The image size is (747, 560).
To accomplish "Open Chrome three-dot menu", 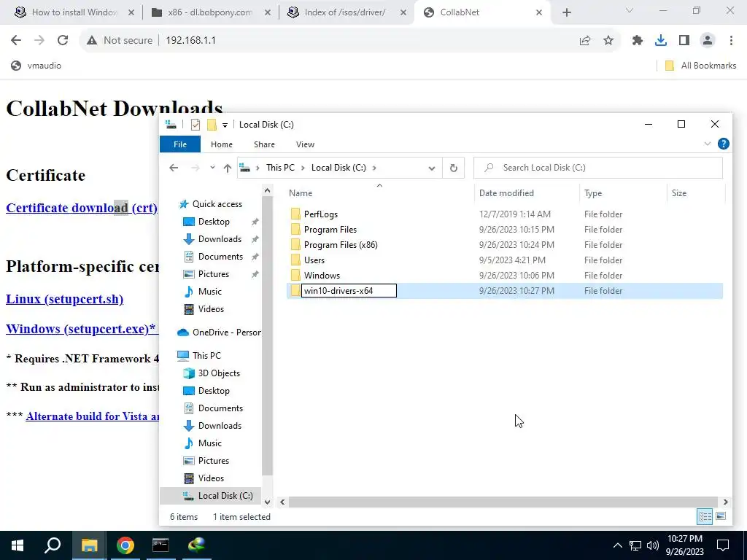I will 731,41.
